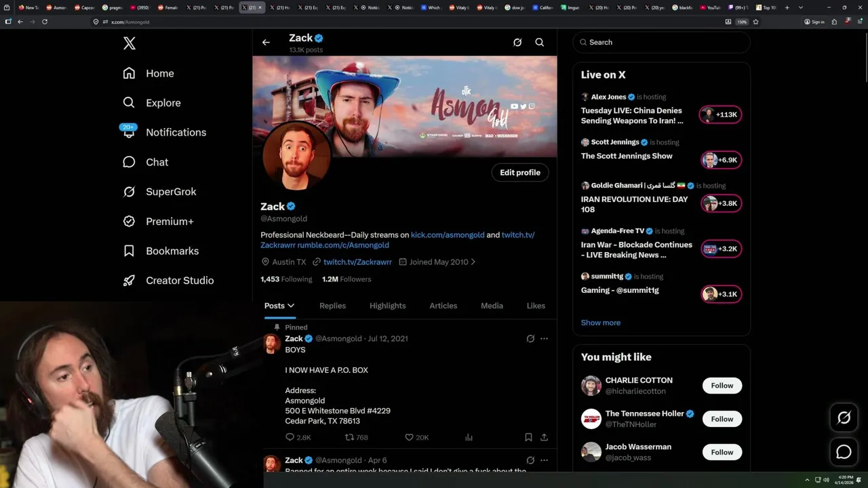The width and height of the screenshot is (868, 488).
Task: Open the rumble.com/c/Asmongold link
Action: pyautogui.click(x=343, y=245)
